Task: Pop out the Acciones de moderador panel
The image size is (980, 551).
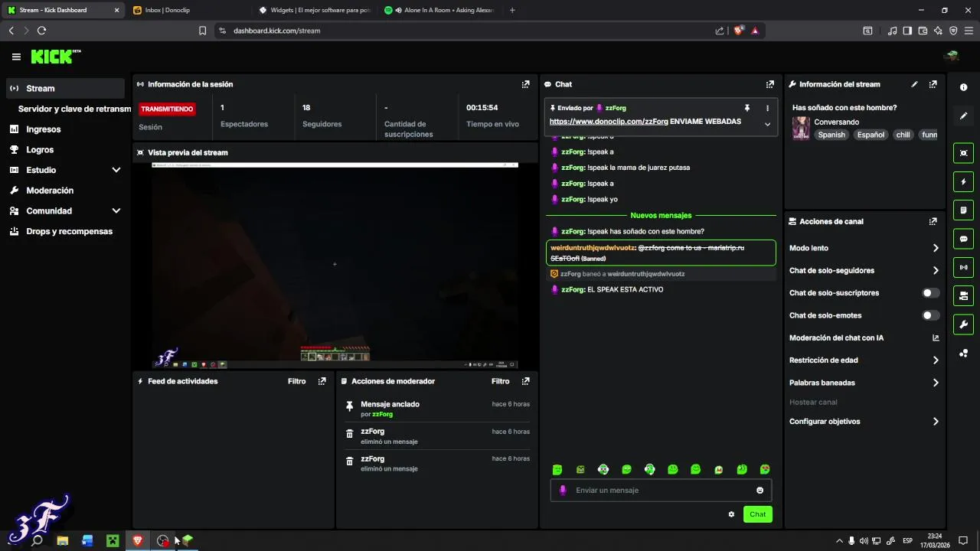Action: [525, 381]
